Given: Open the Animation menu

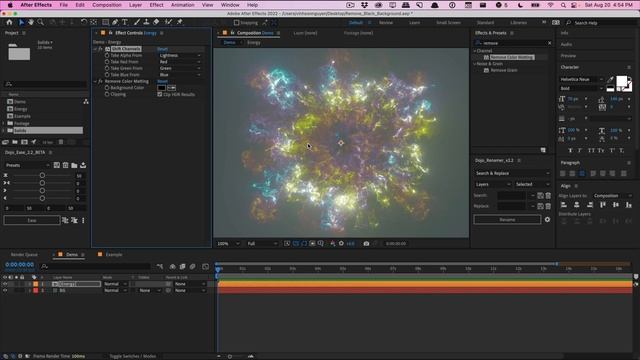Looking at the screenshot, I should (x=182, y=5).
